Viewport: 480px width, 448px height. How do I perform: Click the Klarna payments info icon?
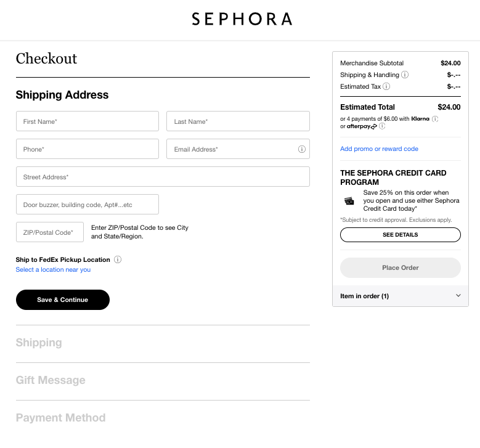(x=435, y=119)
